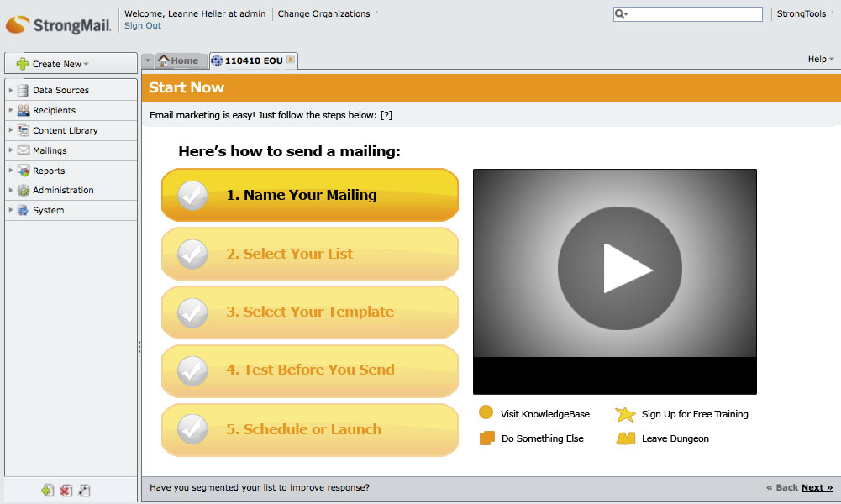The height and width of the screenshot is (504, 841).
Task: Select Data Sources in the sidebar
Action: pos(71,90)
